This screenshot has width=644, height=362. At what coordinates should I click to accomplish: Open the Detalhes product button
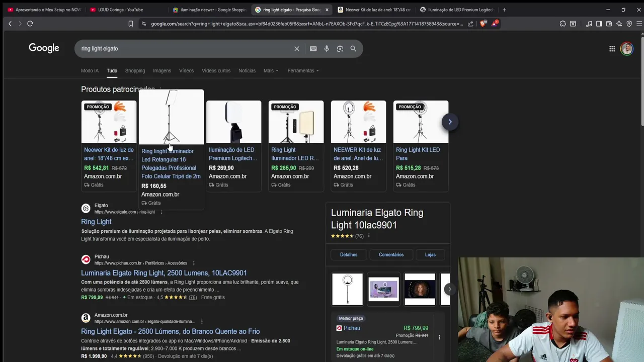(x=349, y=255)
